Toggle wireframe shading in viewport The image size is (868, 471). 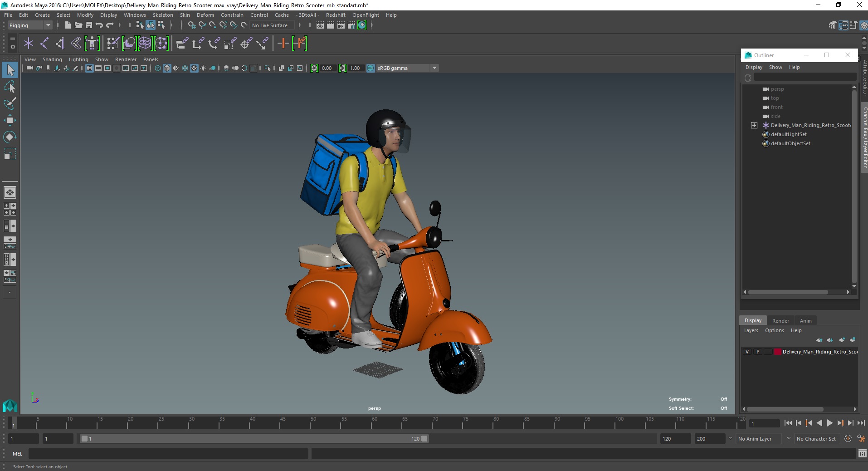(158, 68)
